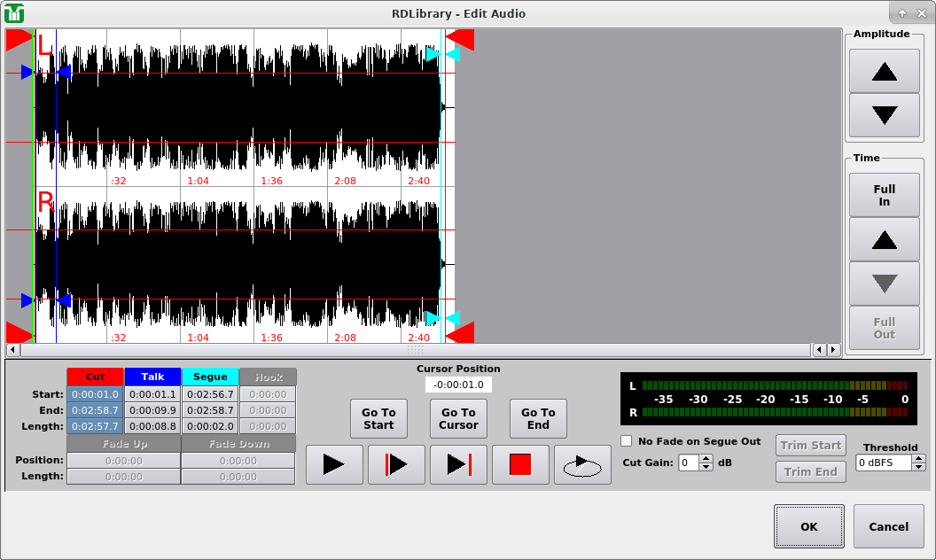Play audio up to the end marker

point(458,464)
